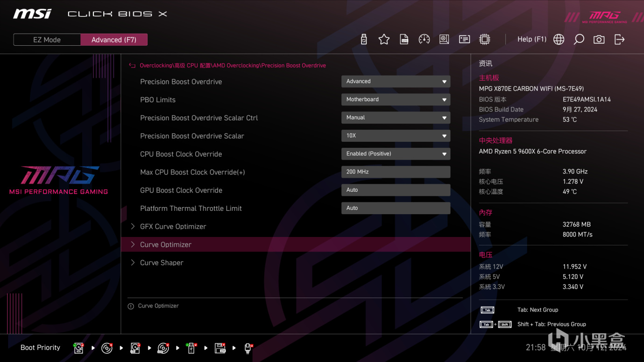Viewport: 644px width, 362px height.
Task: Open the search magnifier icon
Action: (x=579, y=40)
